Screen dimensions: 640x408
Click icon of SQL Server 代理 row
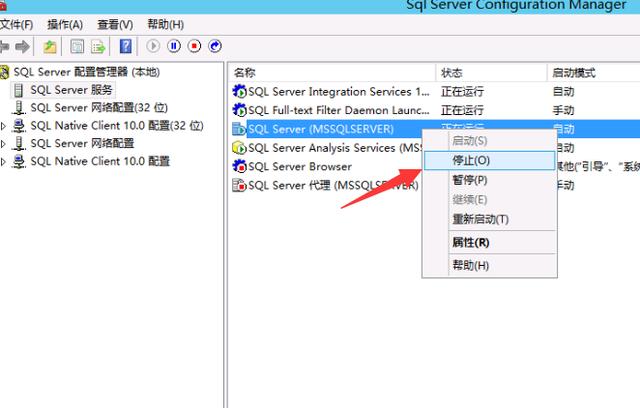tap(239, 185)
